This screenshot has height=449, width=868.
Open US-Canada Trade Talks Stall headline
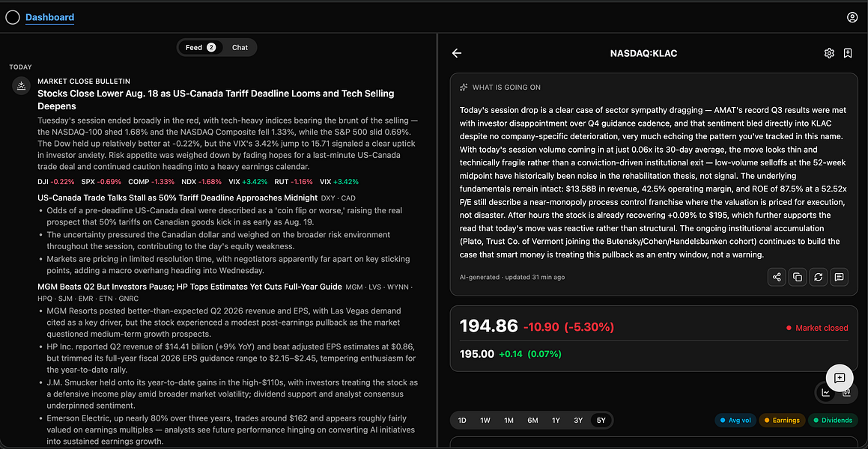(x=177, y=198)
